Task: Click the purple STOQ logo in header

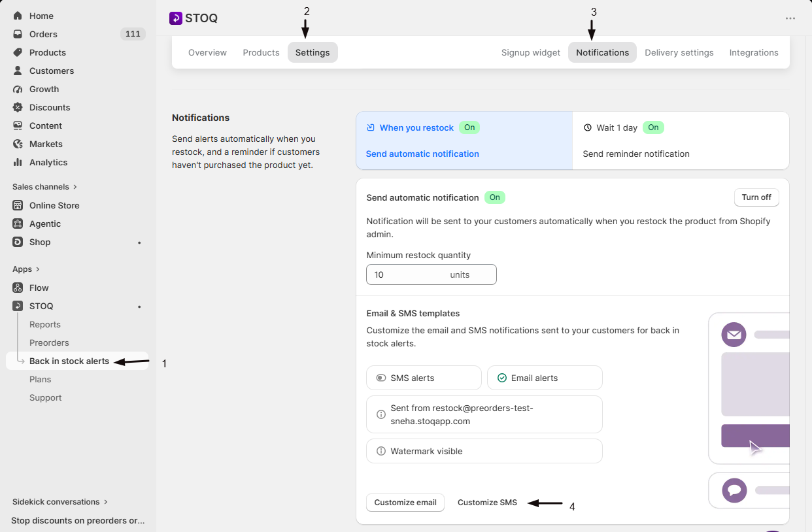Action: click(x=175, y=18)
